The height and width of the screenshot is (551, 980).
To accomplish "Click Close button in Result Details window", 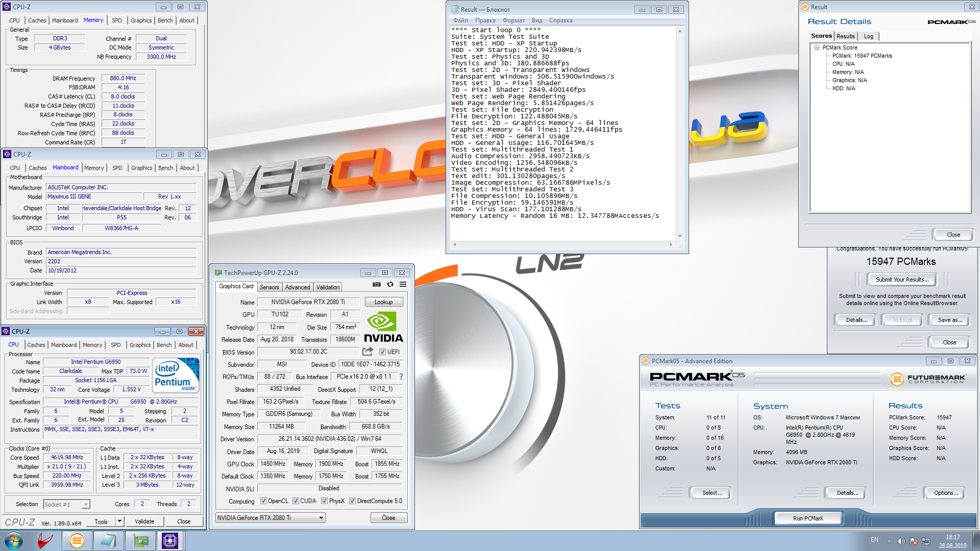I will (x=953, y=235).
